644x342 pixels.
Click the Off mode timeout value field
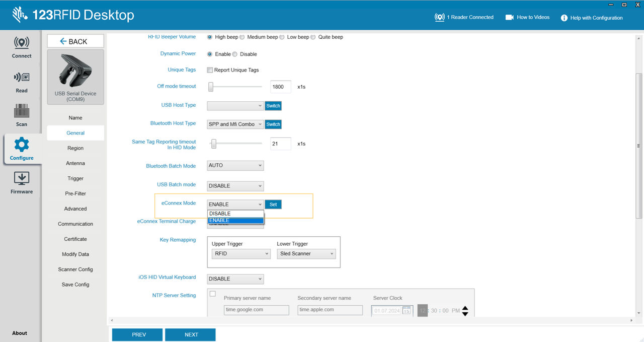click(x=281, y=87)
